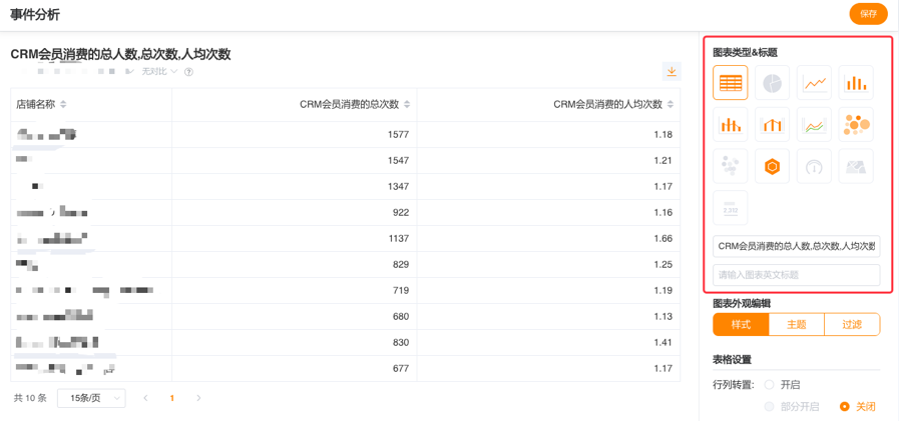899x422 pixels.
Task: Choose the line chart type icon
Action: 815,83
